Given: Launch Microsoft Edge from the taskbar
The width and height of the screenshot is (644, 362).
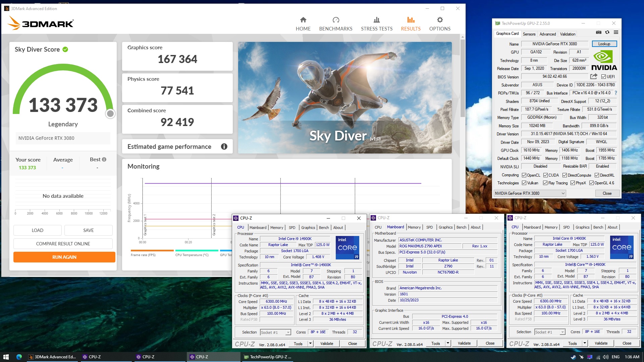Looking at the screenshot, I should point(19,357).
